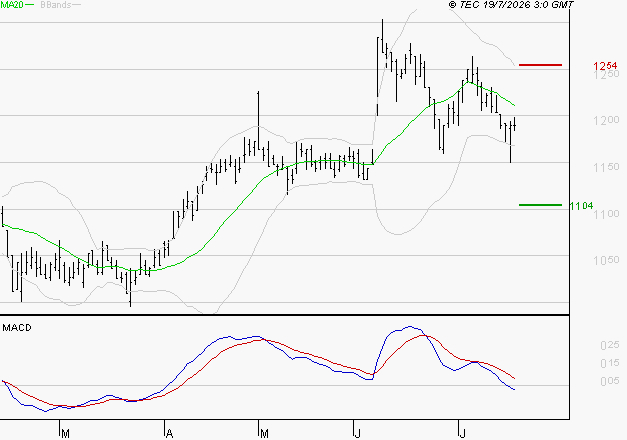Click the BBands legend label

[x=56, y=5]
